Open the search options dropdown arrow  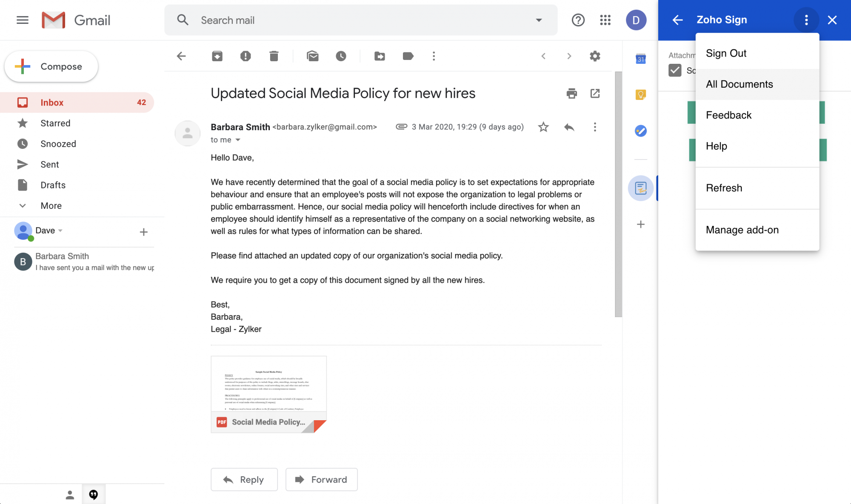(x=539, y=20)
